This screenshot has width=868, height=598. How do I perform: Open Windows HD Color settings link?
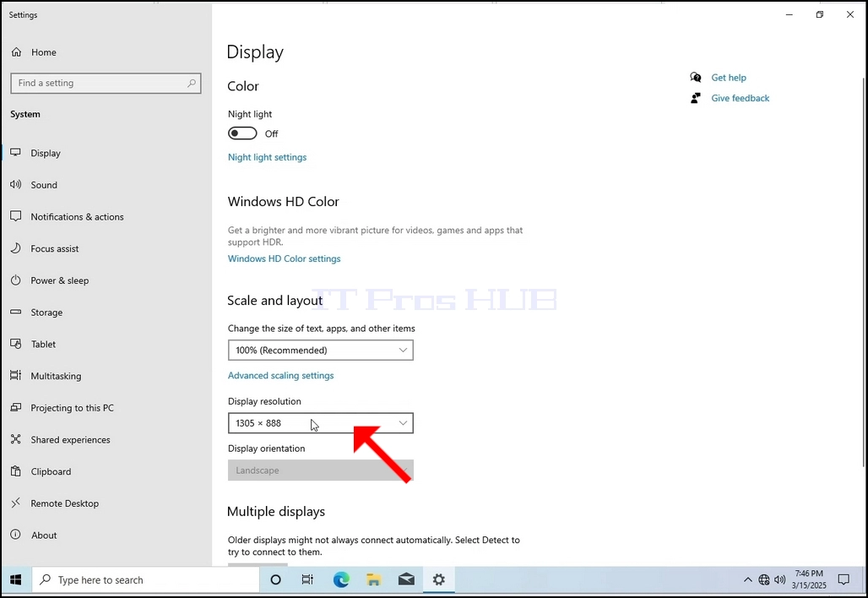click(284, 258)
